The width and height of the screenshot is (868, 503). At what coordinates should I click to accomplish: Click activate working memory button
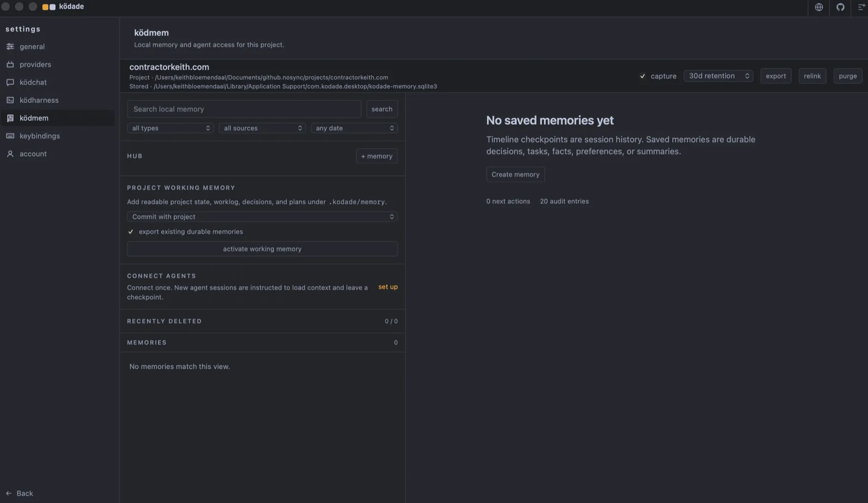pos(262,249)
